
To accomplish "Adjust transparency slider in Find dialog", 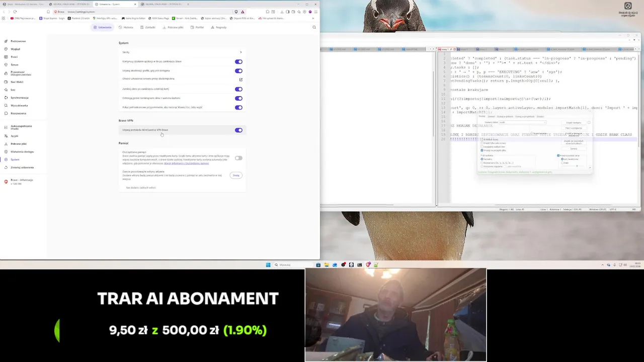I will pyautogui.click(x=576, y=166).
